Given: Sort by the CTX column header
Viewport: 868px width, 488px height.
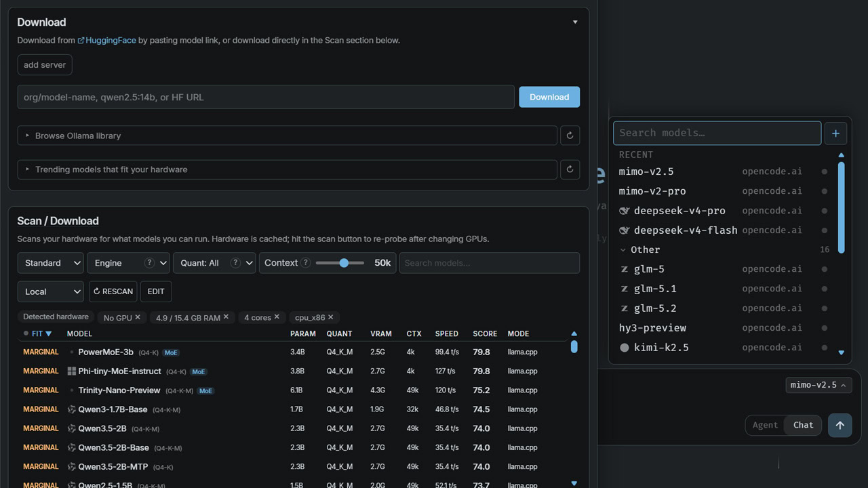Looking at the screenshot, I should [414, 333].
